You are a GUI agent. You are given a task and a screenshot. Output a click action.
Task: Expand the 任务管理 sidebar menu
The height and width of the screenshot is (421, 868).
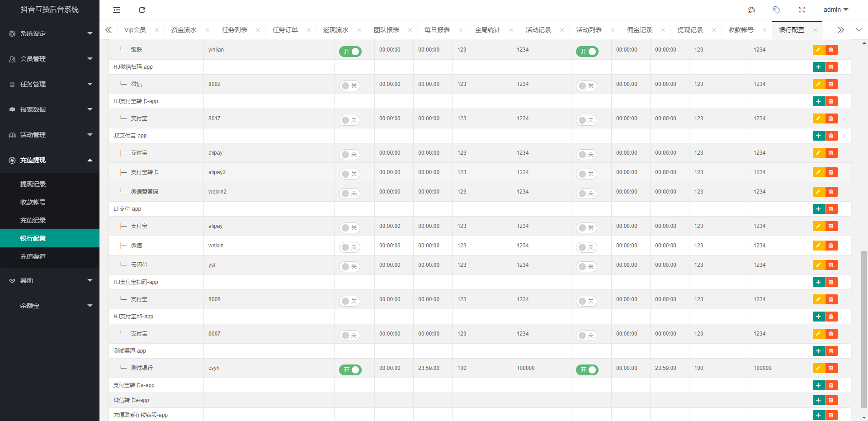point(50,84)
